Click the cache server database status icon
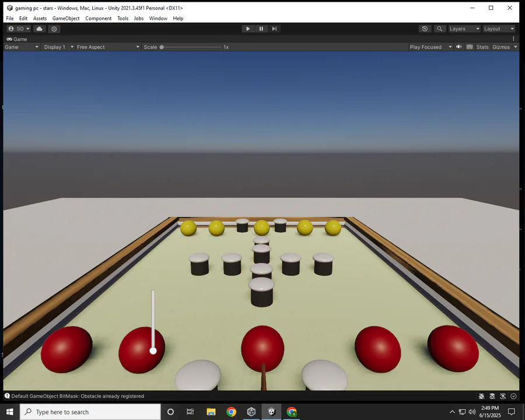This screenshot has width=525, height=420. (x=492, y=396)
